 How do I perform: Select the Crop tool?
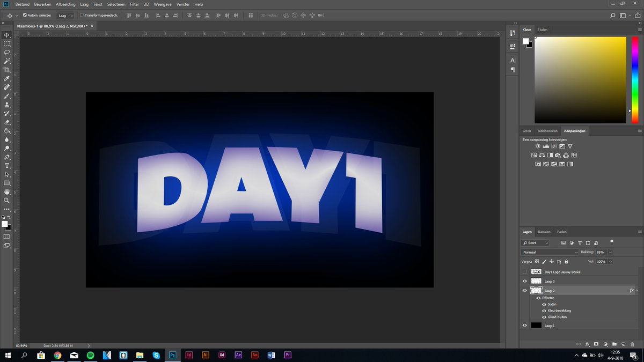tap(7, 70)
